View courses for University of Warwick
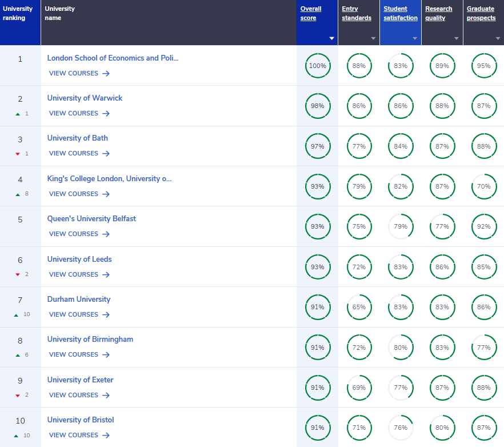The width and height of the screenshot is (504, 447). (79, 113)
